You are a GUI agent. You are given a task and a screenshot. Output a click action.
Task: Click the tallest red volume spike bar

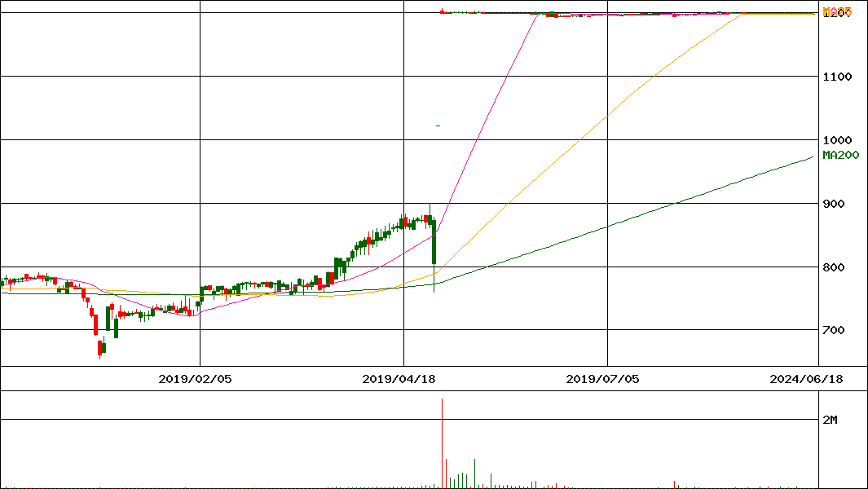(x=442, y=440)
